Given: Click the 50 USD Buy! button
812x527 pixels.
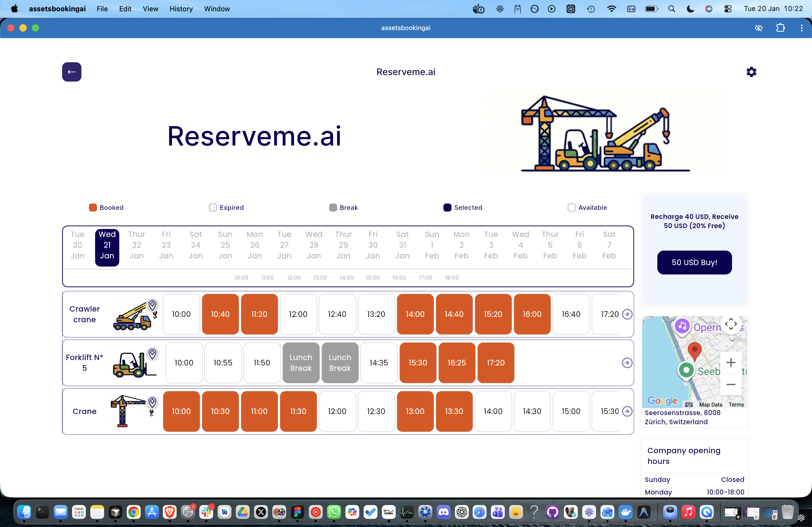Looking at the screenshot, I should click(694, 262).
